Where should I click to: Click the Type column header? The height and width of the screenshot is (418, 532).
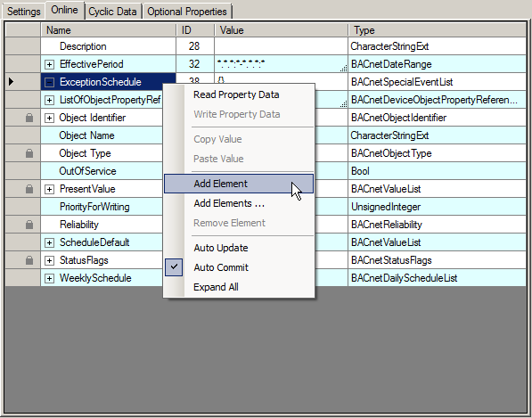[x=437, y=30]
